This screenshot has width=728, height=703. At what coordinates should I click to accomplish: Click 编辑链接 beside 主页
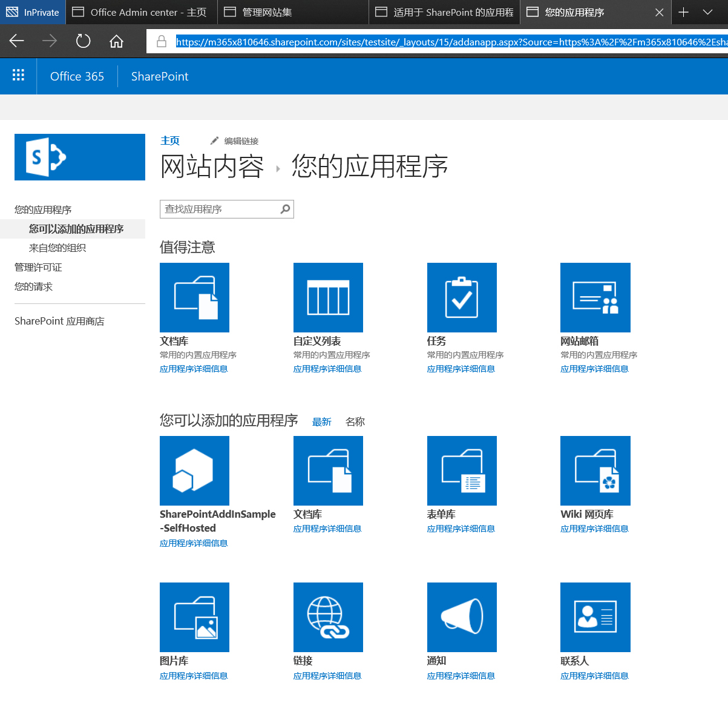(242, 140)
